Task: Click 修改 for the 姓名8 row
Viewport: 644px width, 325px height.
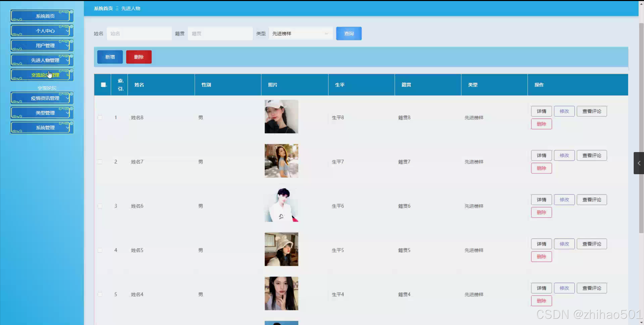Action: [564, 111]
